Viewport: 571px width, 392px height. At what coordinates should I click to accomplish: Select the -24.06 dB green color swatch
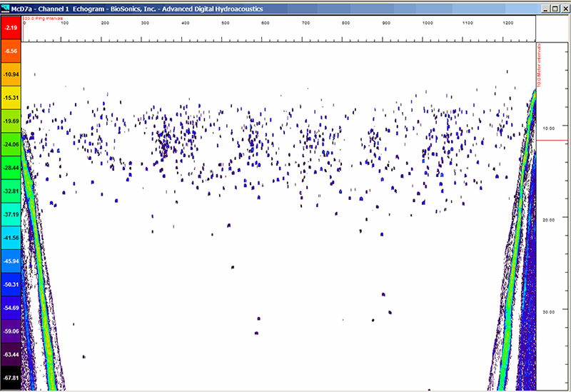(11, 145)
